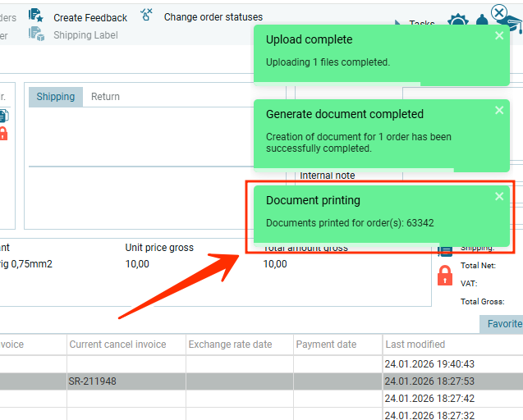Open settings via the gear icon
This screenshot has height=420, width=523.
[457, 22]
